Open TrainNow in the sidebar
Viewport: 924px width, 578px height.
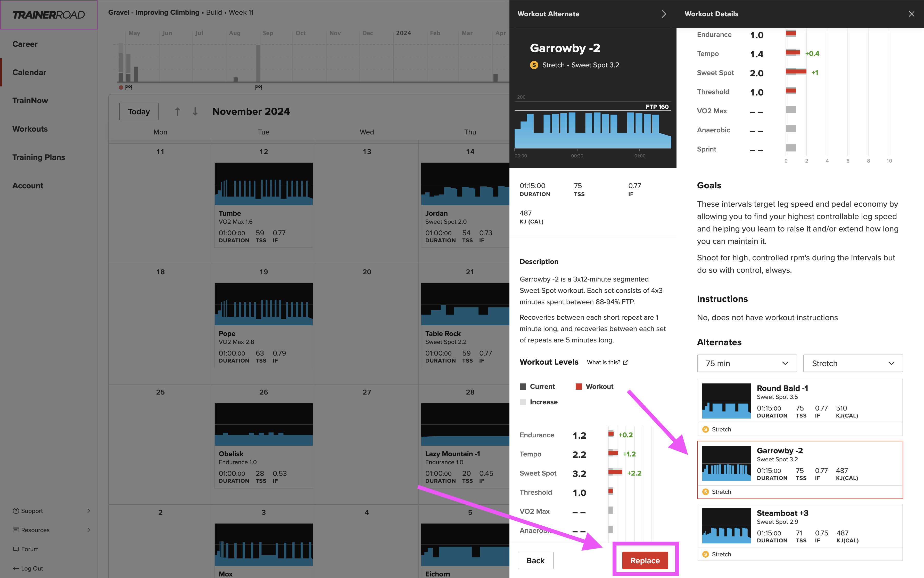coord(30,101)
